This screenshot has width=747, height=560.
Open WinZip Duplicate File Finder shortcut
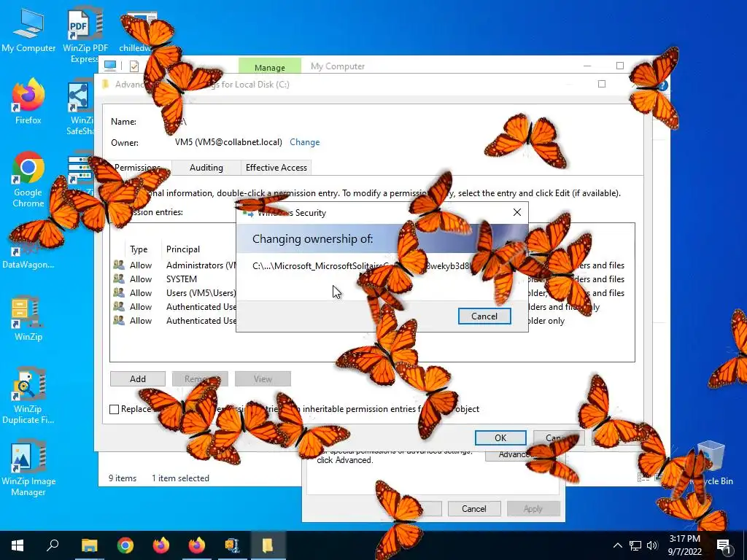click(x=28, y=395)
